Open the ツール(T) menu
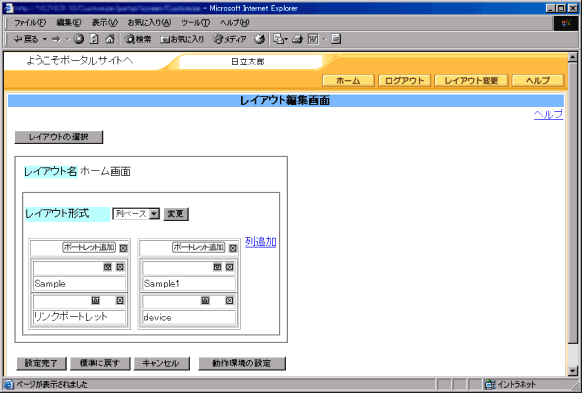 pyautogui.click(x=195, y=23)
